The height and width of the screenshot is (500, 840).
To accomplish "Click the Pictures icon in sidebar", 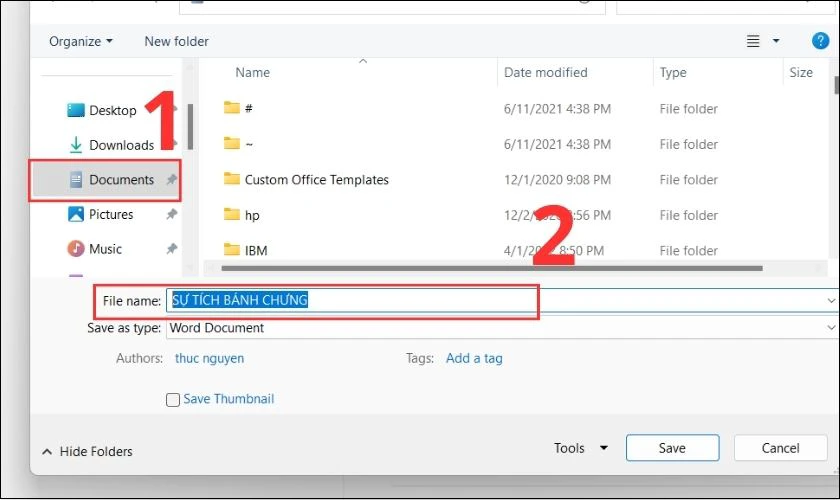I will (76, 214).
